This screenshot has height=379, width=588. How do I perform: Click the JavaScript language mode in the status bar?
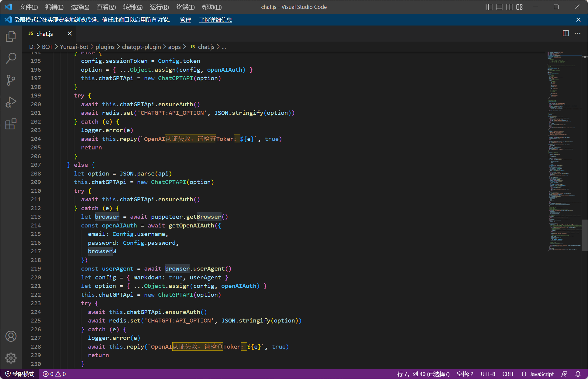point(542,374)
